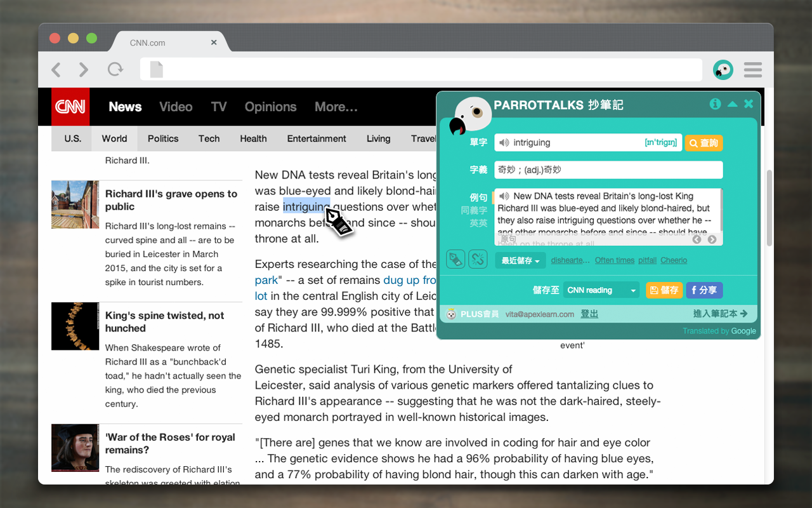The height and width of the screenshot is (508, 812).
Task: Open the browser hamburger menu
Action: click(753, 70)
